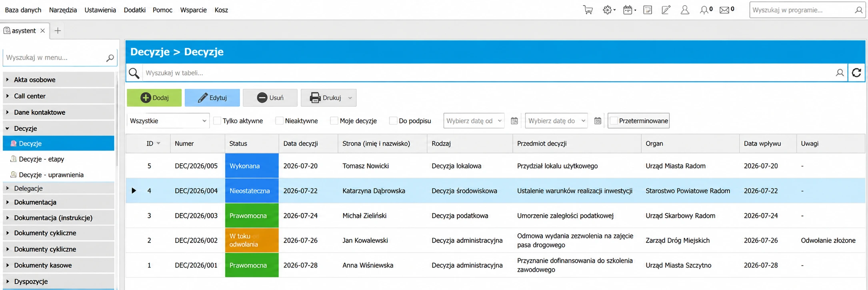
Task: Open the calendar icon in top toolbar
Action: pyautogui.click(x=628, y=10)
